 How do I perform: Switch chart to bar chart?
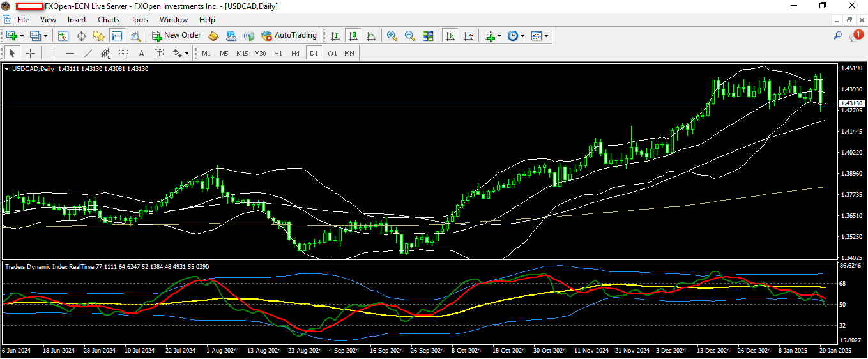pyautogui.click(x=335, y=36)
